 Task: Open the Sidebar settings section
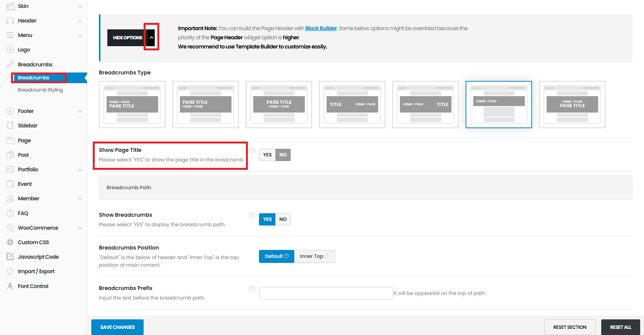[x=28, y=126]
